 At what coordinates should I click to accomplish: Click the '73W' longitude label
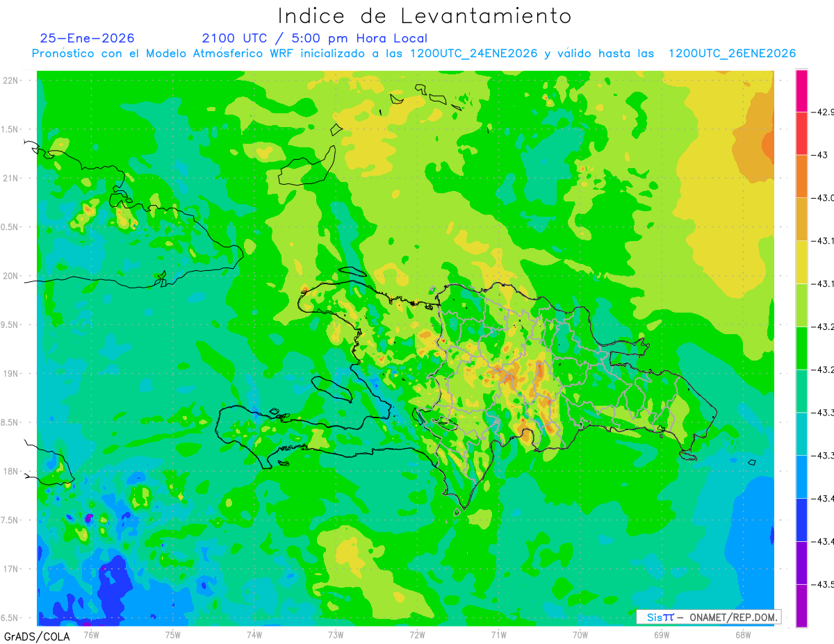pos(336,634)
